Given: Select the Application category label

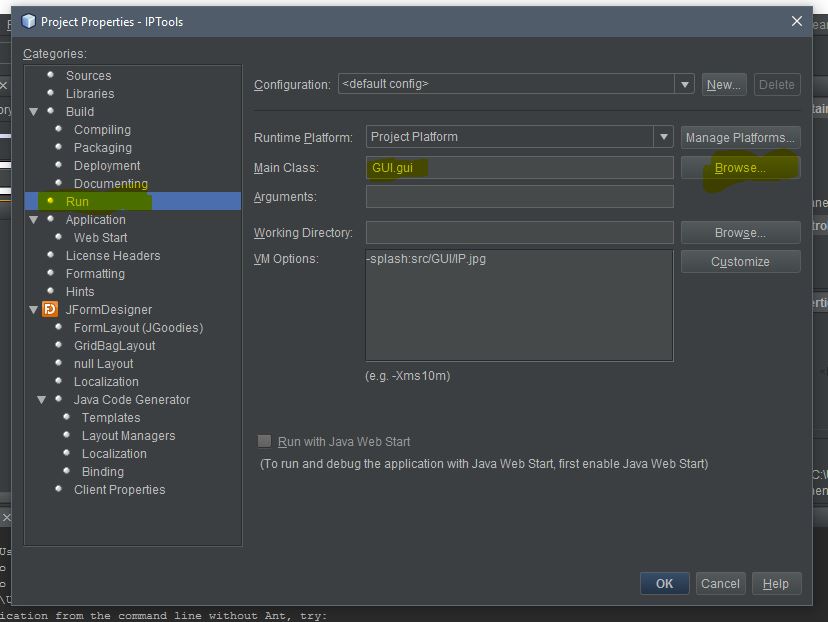Looking at the screenshot, I should click(x=96, y=219).
